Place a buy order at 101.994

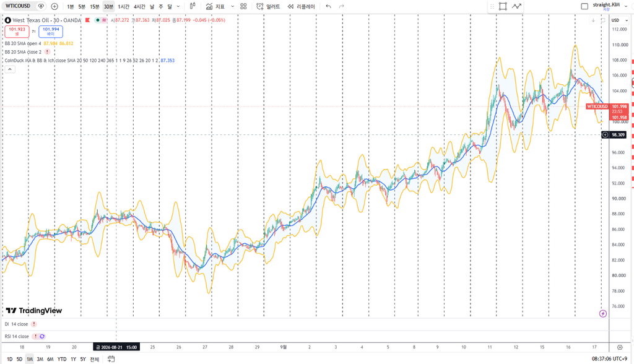(x=51, y=31)
